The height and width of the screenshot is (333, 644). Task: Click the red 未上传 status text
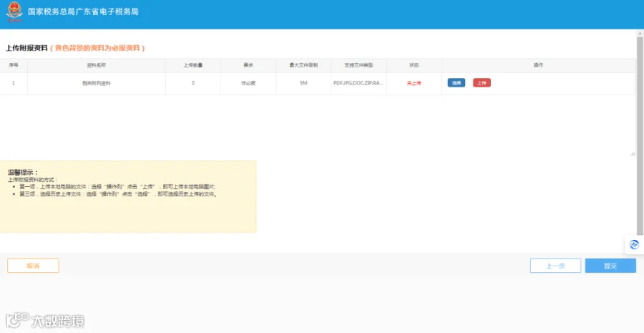414,83
